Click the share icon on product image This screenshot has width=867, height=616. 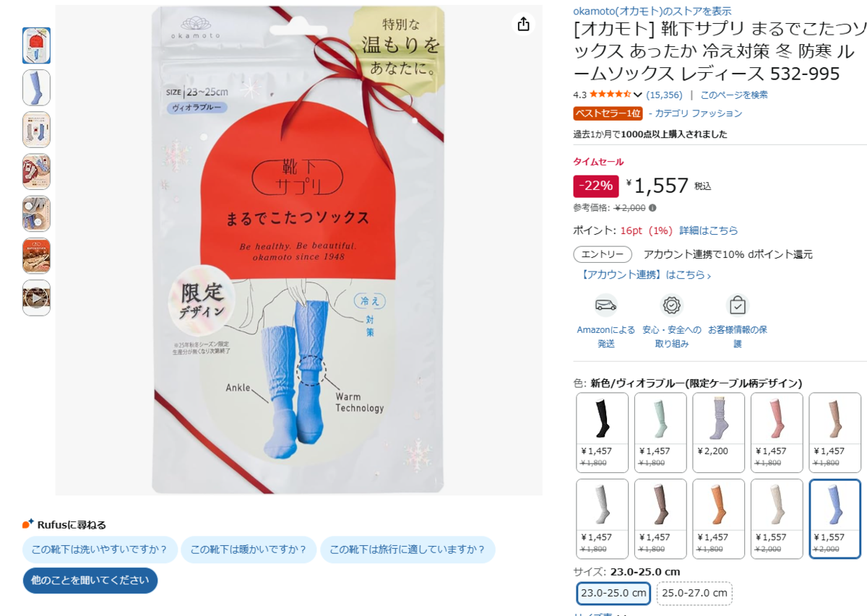click(524, 24)
